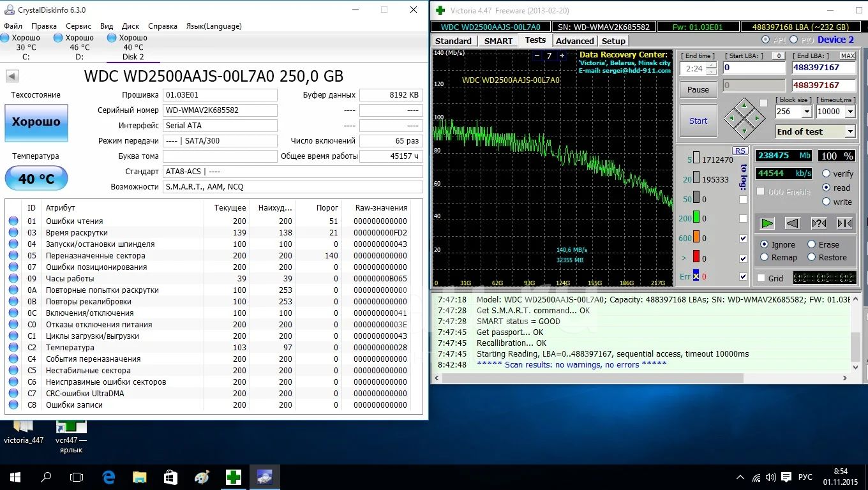
Task: Launch Microsoft Edge from taskbar
Action: click(x=108, y=477)
